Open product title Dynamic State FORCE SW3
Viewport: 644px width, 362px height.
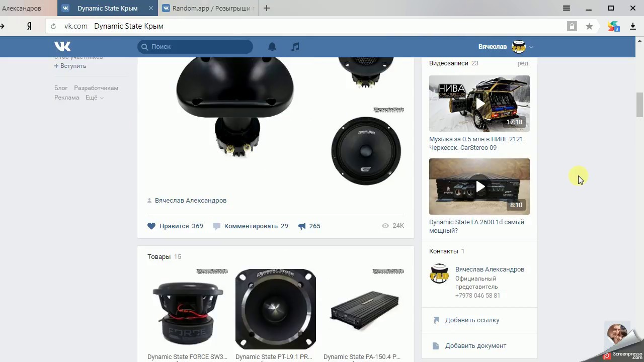point(187,357)
